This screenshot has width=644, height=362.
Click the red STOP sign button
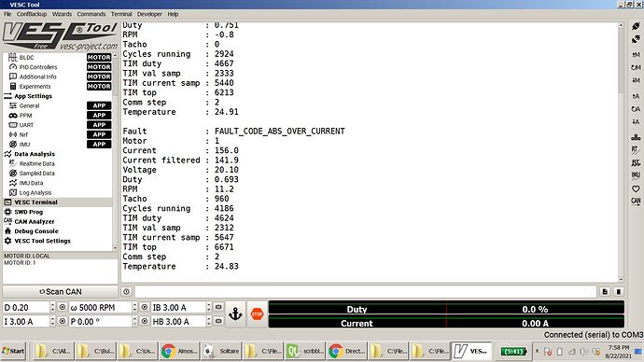pyautogui.click(x=257, y=314)
